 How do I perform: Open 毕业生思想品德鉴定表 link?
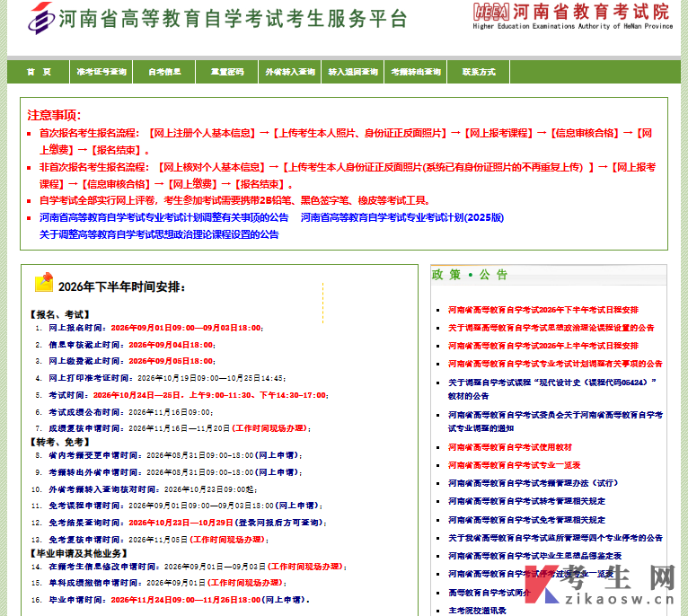click(x=534, y=556)
